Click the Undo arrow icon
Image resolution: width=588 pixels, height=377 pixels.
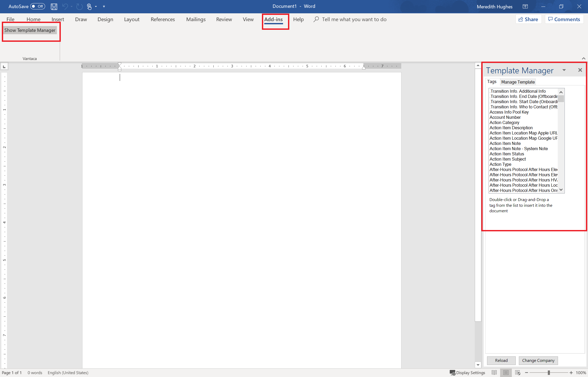pos(65,7)
